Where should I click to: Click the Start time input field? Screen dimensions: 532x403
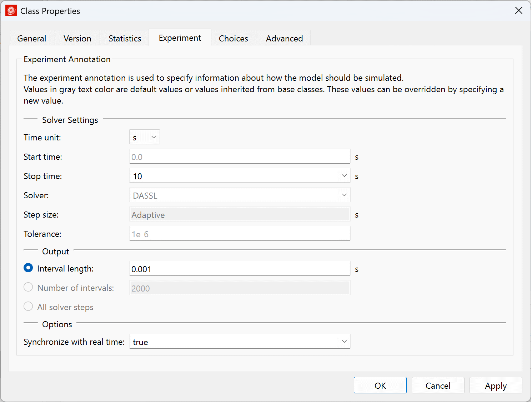pyautogui.click(x=240, y=156)
